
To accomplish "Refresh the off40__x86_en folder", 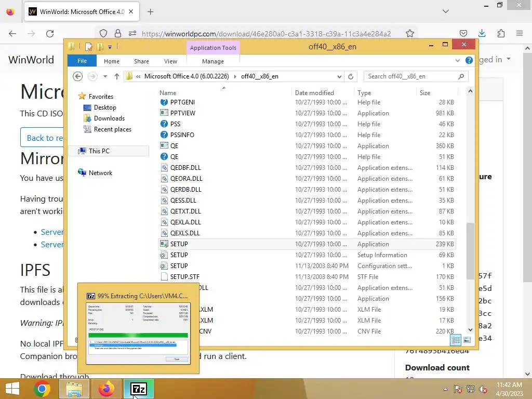I will pos(351,77).
